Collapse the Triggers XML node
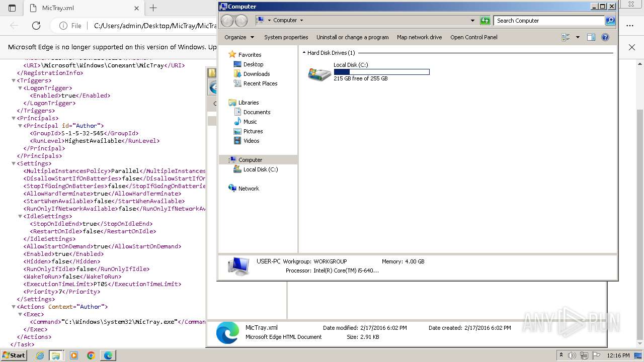 tap(14, 80)
